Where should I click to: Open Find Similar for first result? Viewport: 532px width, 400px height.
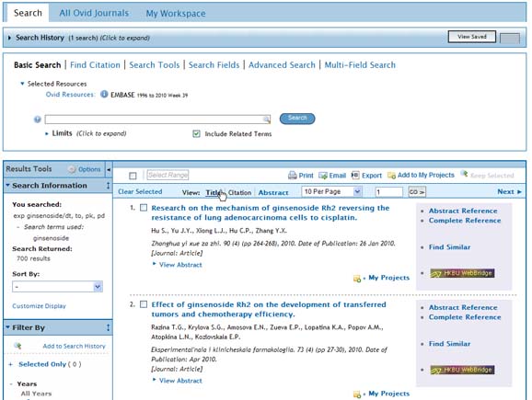tap(449, 246)
